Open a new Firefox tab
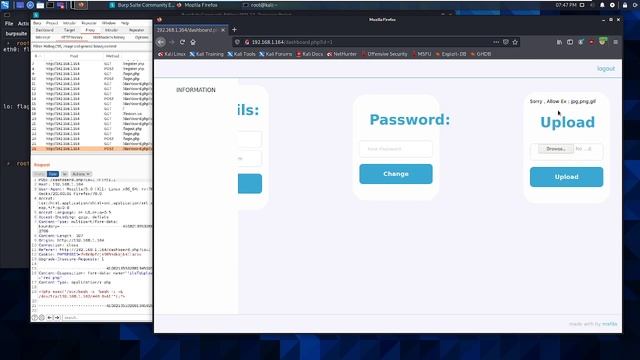Viewport: 640px width, 360px height. pos(234,29)
